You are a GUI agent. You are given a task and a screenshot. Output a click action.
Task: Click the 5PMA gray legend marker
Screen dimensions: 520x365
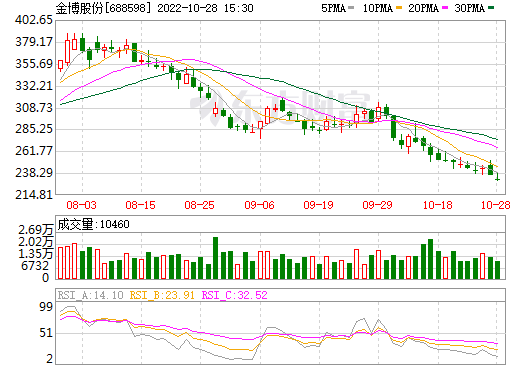351,8
